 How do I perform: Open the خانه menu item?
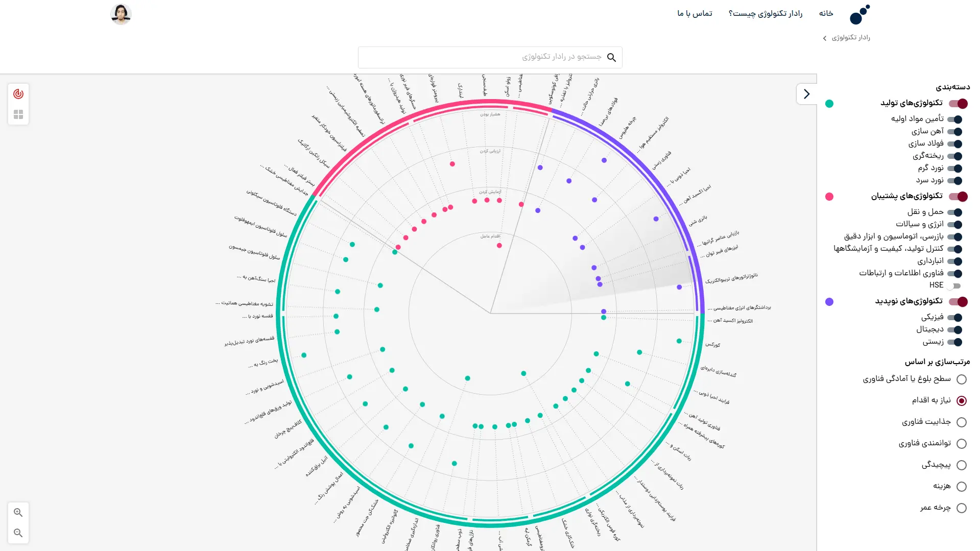pyautogui.click(x=825, y=14)
